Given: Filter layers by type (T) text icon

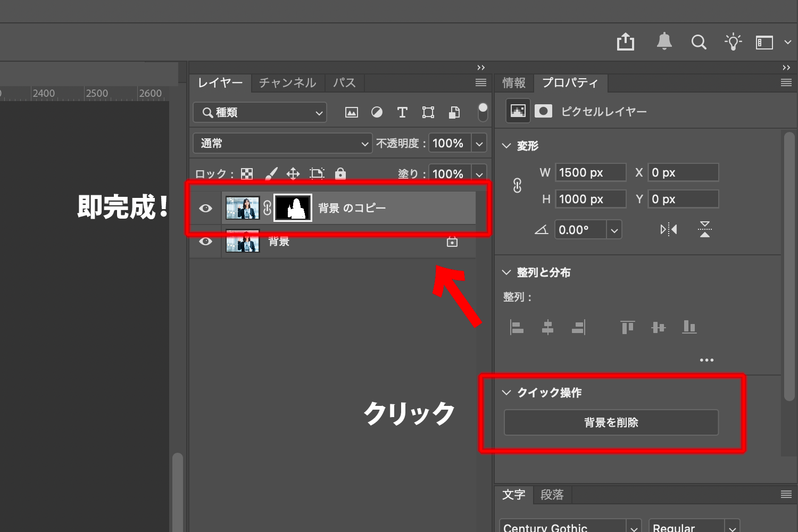Looking at the screenshot, I should point(402,112).
